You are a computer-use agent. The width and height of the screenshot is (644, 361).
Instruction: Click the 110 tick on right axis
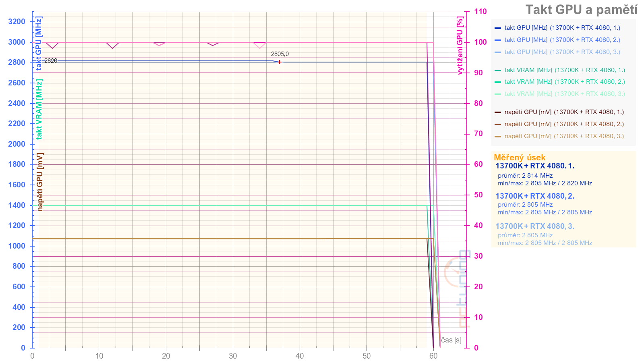[x=480, y=12]
